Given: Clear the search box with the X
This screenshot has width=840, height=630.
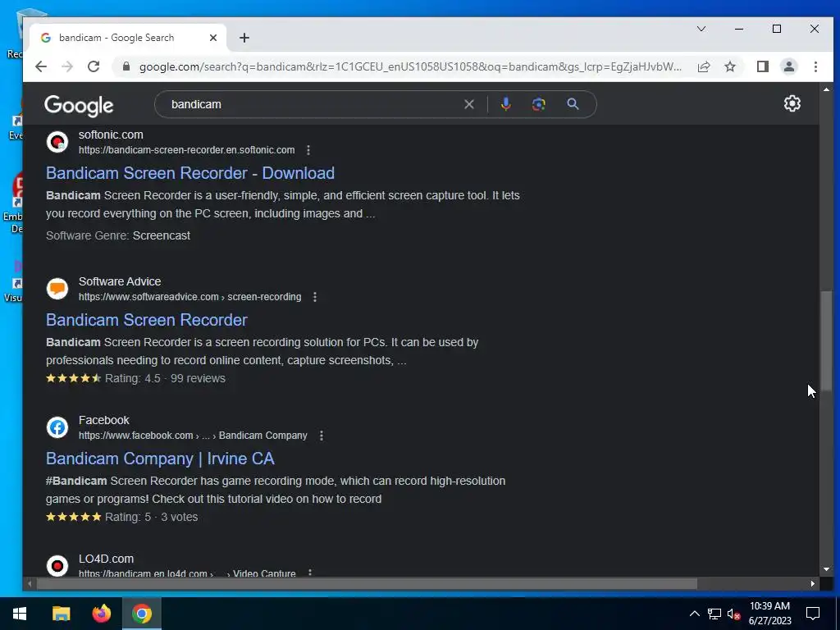Looking at the screenshot, I should click(x=468, y=104).
